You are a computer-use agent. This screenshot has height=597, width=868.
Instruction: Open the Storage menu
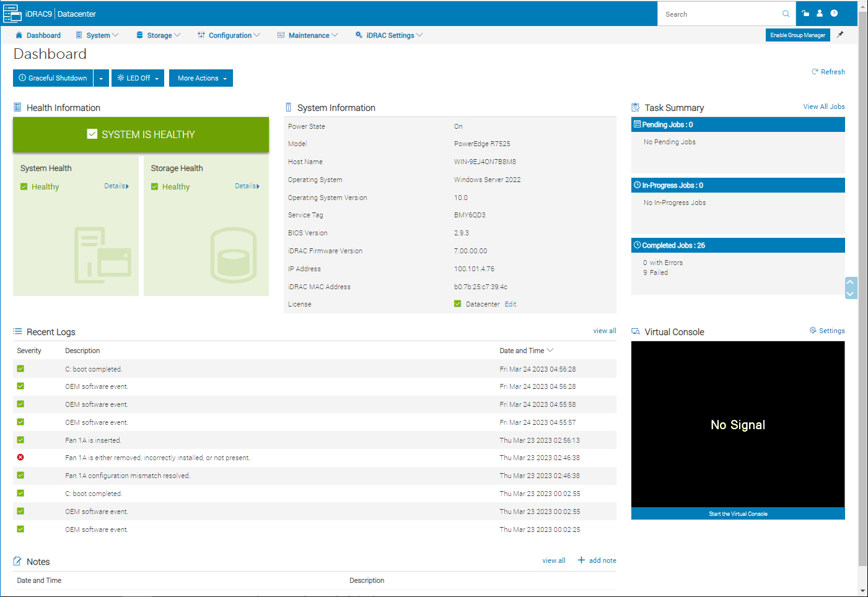(x=159, y=35)
